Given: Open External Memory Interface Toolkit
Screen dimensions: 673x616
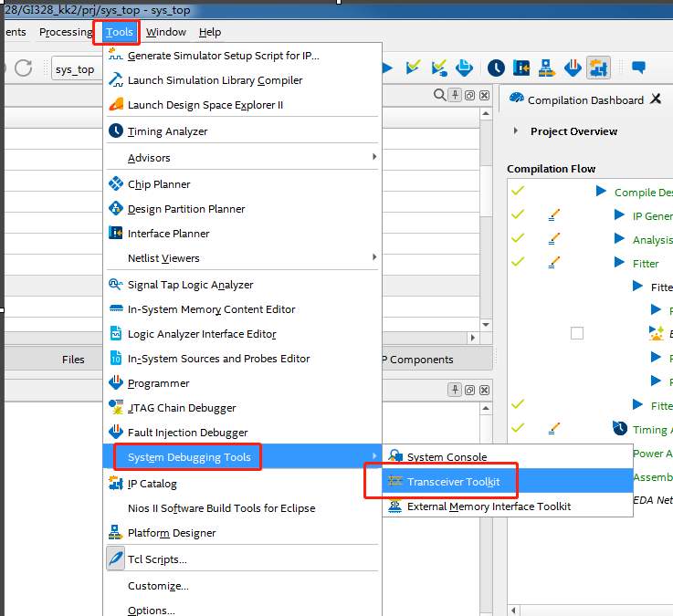Looking at the screenshot, I should click(x=508, y=506).
